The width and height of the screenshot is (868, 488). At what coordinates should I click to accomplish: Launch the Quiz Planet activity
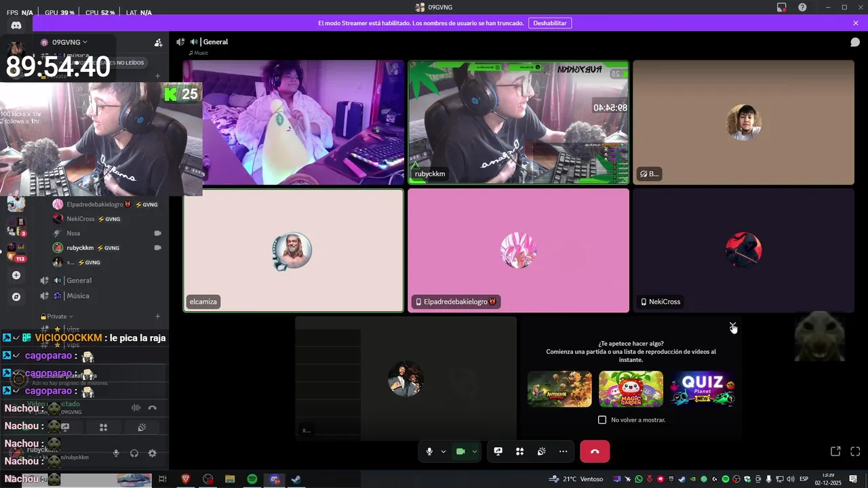click(703, 389)
